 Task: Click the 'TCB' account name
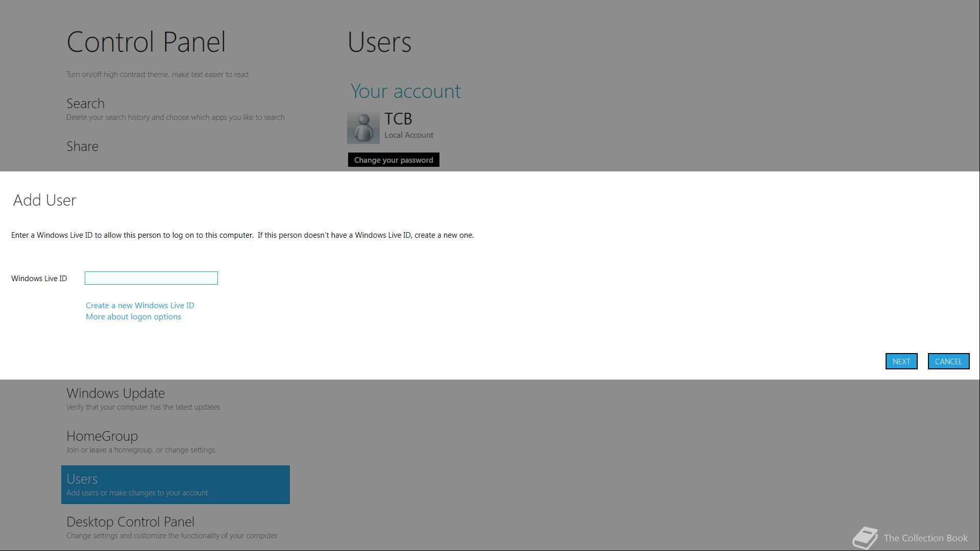coord(398,119)
